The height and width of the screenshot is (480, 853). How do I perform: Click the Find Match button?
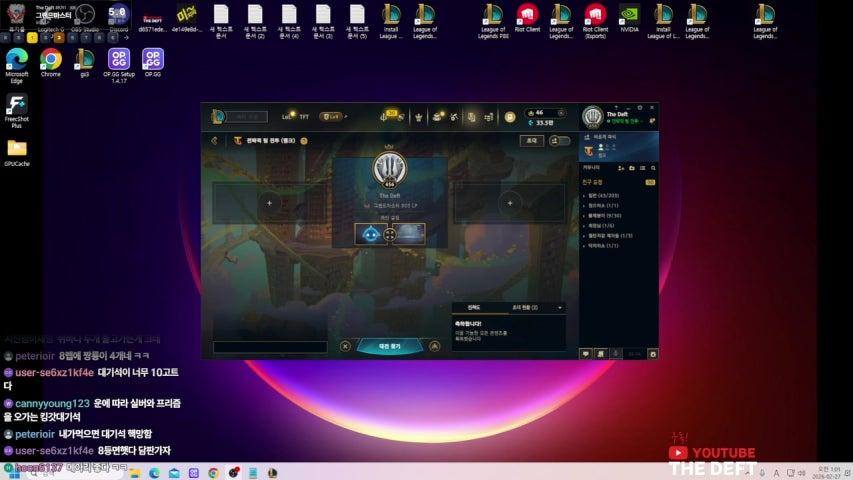tap(390, 346)
